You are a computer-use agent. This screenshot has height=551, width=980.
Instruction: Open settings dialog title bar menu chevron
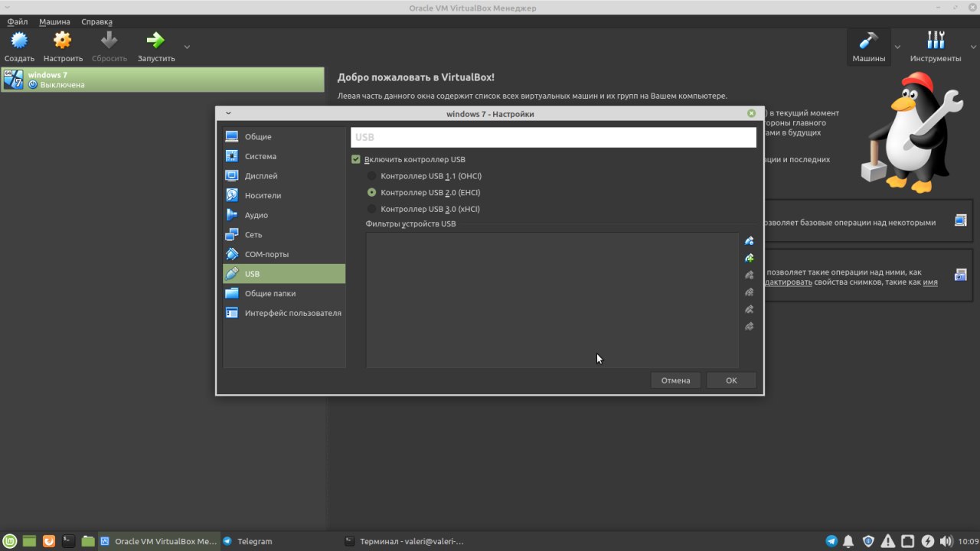click(228, 113)
